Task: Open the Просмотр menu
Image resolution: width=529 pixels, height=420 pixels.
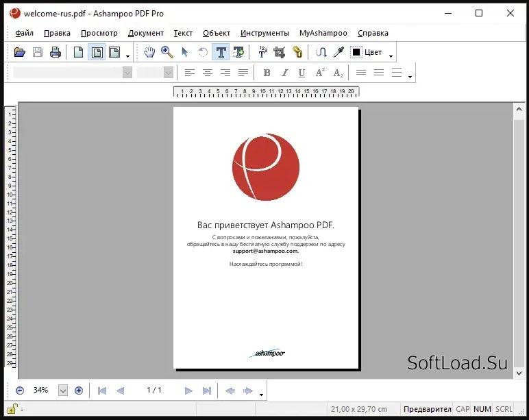Action: (x=99, y=33)
